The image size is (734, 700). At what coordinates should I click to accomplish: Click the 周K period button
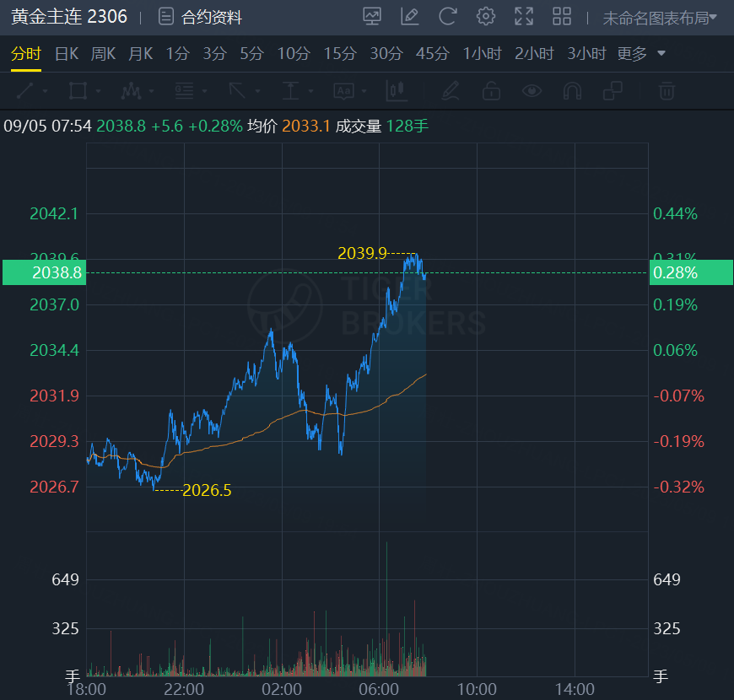(103, 54)
